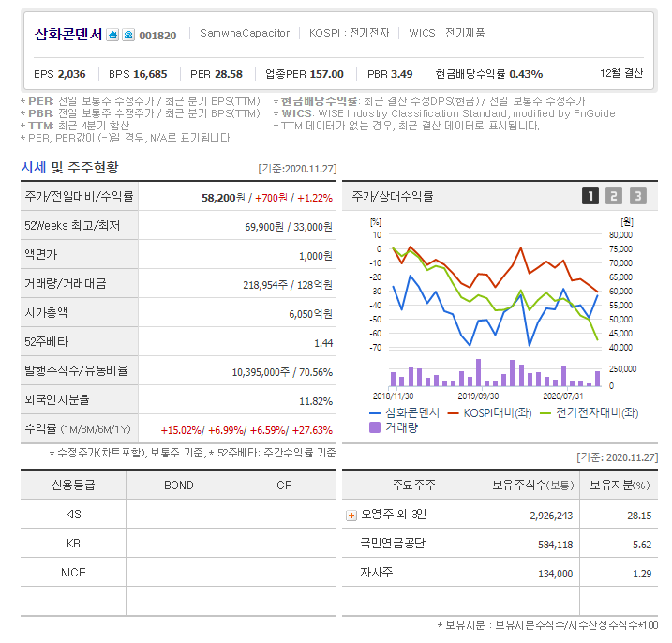
Task: Select the 1Y return +27.63%
Action: [x=312, y=430]
